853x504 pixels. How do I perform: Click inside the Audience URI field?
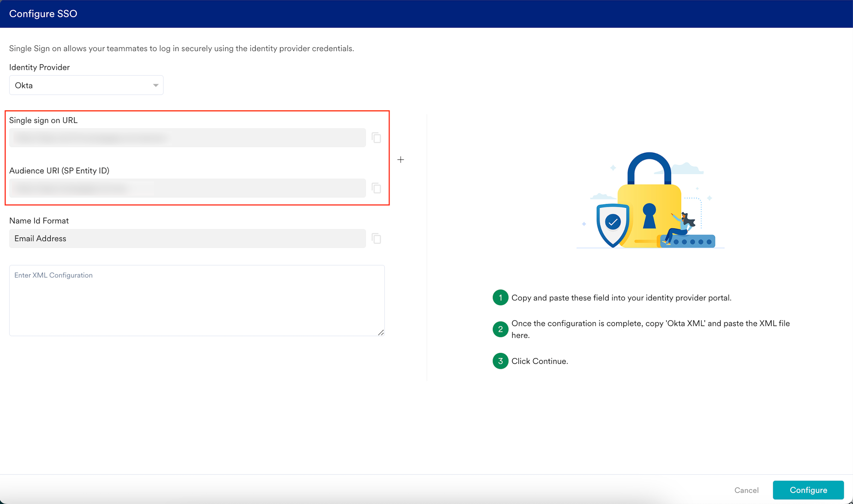[x=187, y=188]
